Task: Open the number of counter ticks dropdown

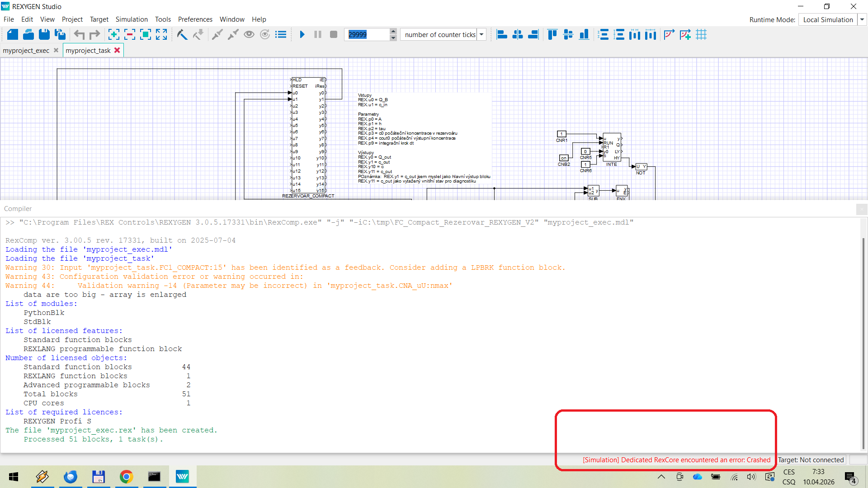Action: coord(481,34)
